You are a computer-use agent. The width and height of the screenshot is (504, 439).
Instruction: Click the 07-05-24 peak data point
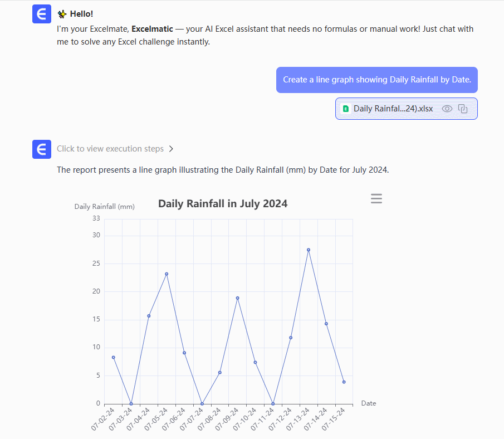click(x=167, y=274)
